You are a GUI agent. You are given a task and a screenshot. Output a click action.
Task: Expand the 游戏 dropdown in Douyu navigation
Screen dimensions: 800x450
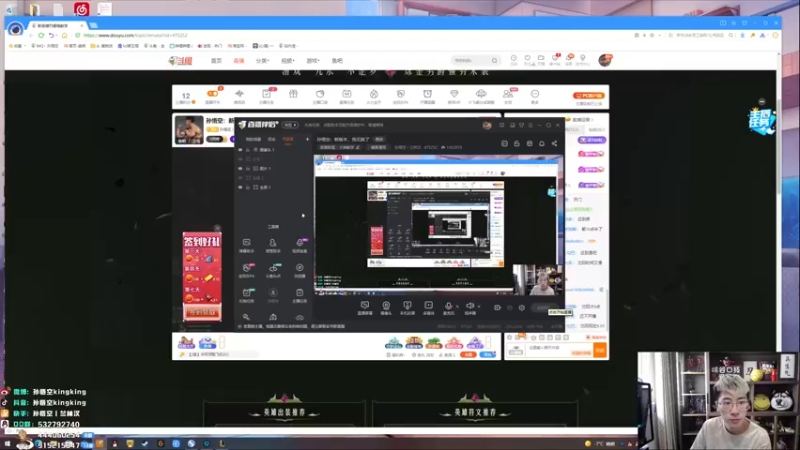(x=313, y=61)
